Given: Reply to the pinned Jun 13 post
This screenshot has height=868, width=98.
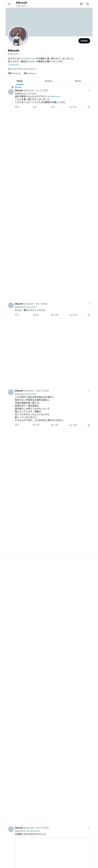Looking at the screenshot, I should [16, 107].
